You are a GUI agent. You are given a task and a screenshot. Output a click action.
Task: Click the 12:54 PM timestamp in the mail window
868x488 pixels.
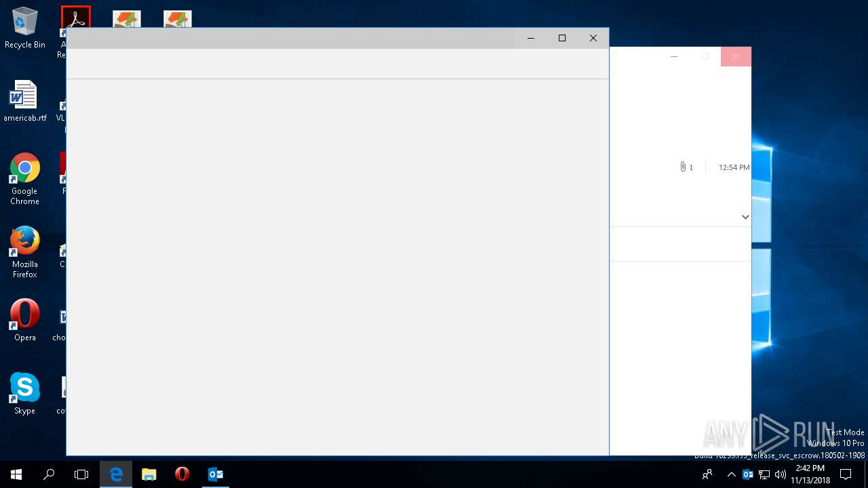(x=734, y=167)
